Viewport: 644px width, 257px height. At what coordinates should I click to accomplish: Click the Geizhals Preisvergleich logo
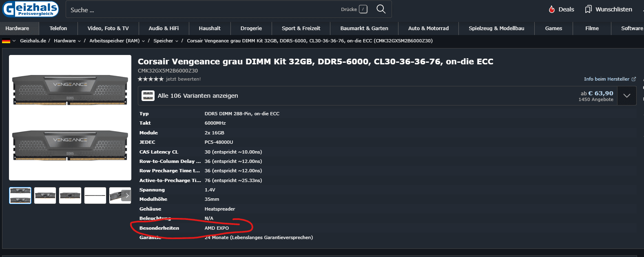pos(31,9)
